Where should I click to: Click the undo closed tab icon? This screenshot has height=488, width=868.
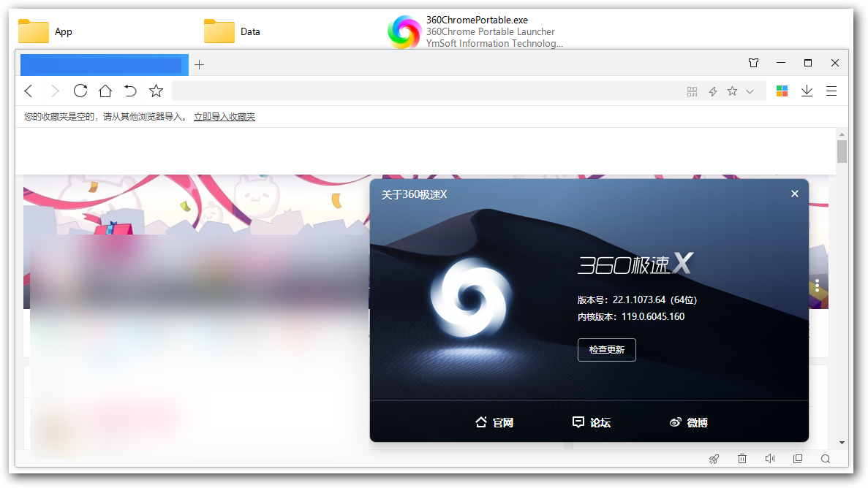click(x=130, y=91)
